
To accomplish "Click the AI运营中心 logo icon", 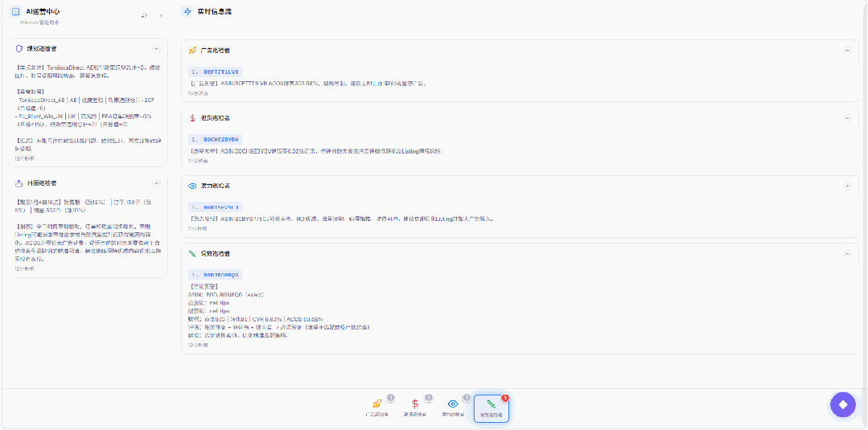I will [x=15, y=12].
